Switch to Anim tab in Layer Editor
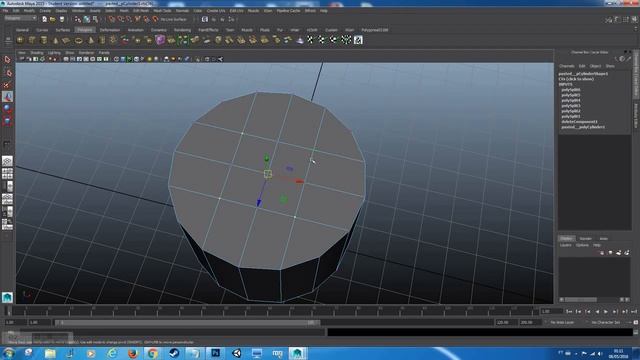This screenshot has height=360, width=640. [604, 238]
